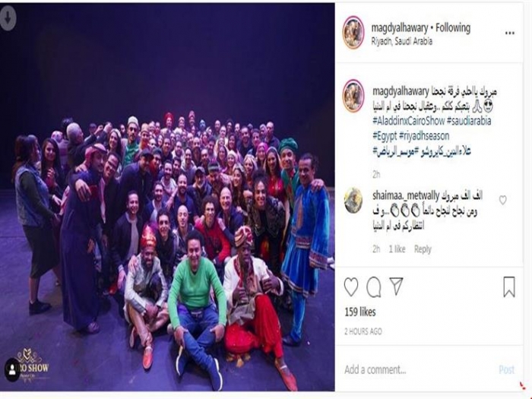Open Riyadh, Saudi Arabia location link
Screen dimensions: 532x399
point(402,41)
